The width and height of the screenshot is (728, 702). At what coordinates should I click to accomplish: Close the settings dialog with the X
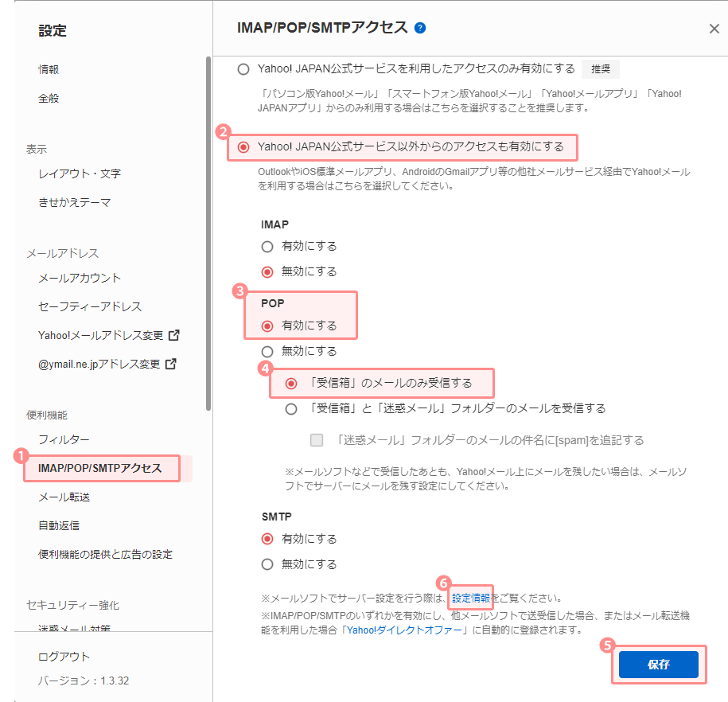714,29
